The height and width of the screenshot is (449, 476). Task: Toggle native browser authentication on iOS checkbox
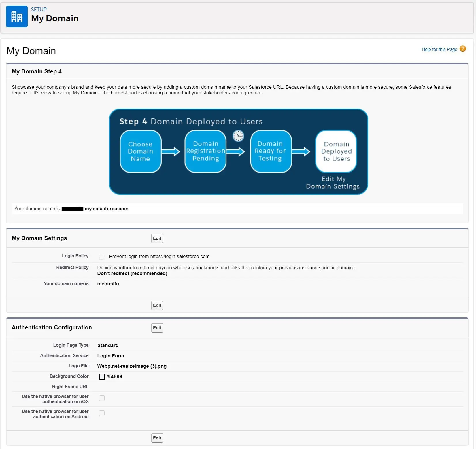point(102,398)
